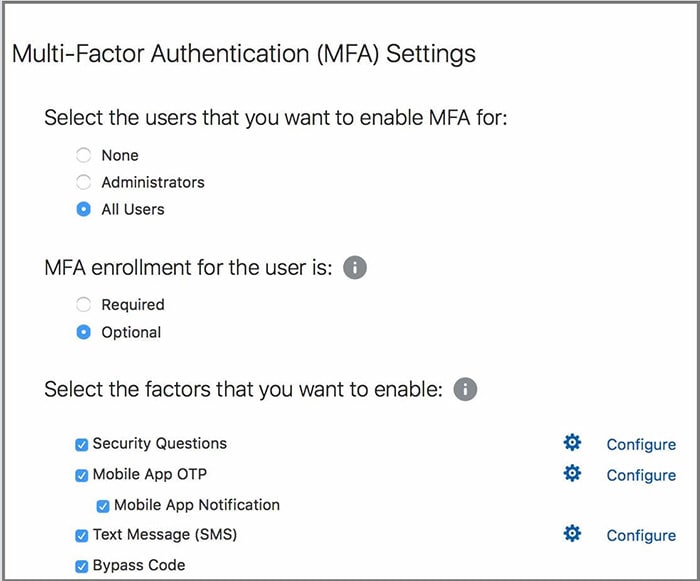Open info icon for enabling factors
This screenshot has height=581, width=700.
[465, 389]
